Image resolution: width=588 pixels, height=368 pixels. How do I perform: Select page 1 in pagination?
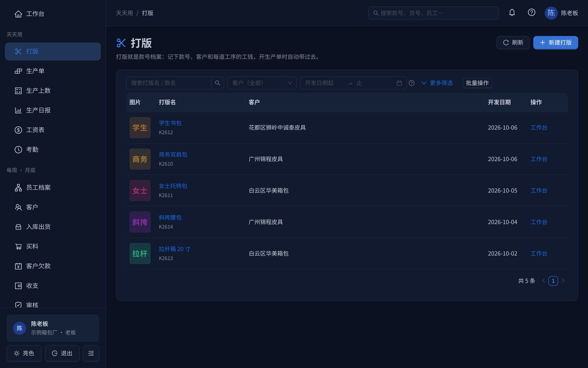pos(553,281)
